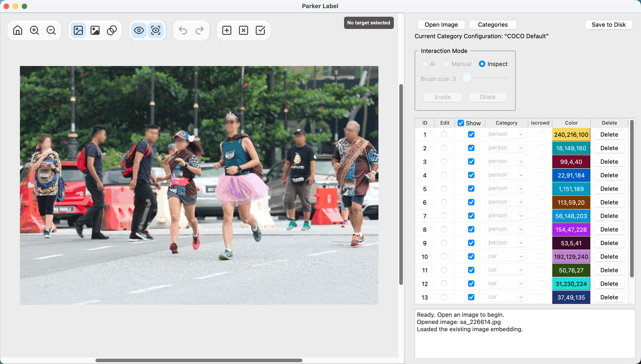641x364 pixels.
Task: Click the annotation table vertical scrollbar
Action: coord(632,199)
